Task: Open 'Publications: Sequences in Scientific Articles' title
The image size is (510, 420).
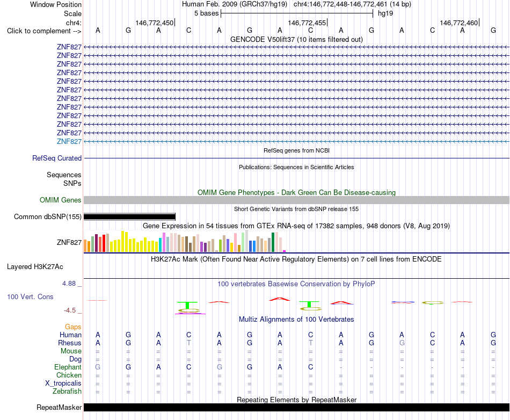Action: point(296,167)
